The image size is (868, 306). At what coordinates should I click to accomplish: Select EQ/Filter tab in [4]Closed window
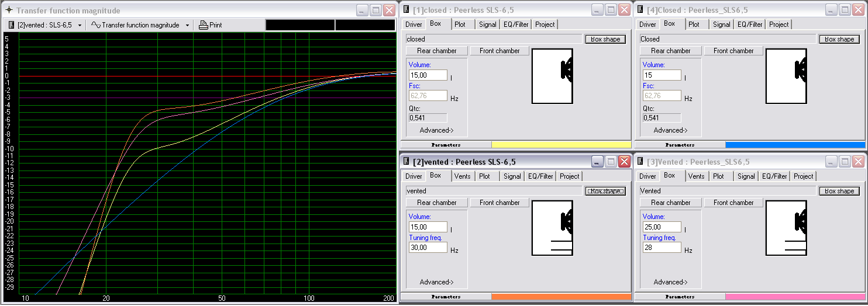pyautogui.click(x=750, y=25)
